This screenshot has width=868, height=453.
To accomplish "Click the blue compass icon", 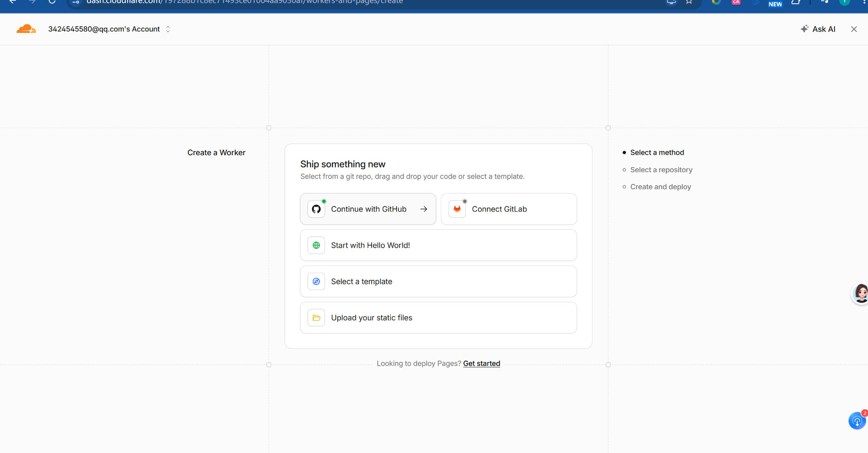I will click(x=316, y=282).
